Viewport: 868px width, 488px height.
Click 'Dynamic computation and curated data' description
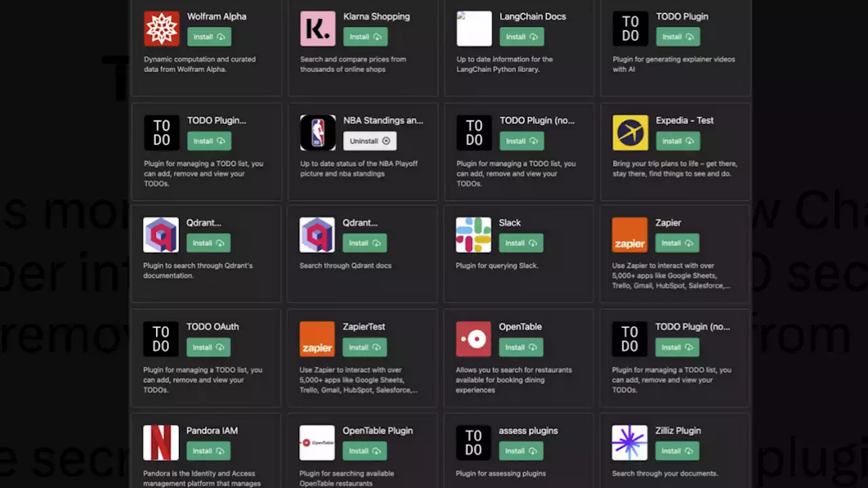tap(200, 64)
